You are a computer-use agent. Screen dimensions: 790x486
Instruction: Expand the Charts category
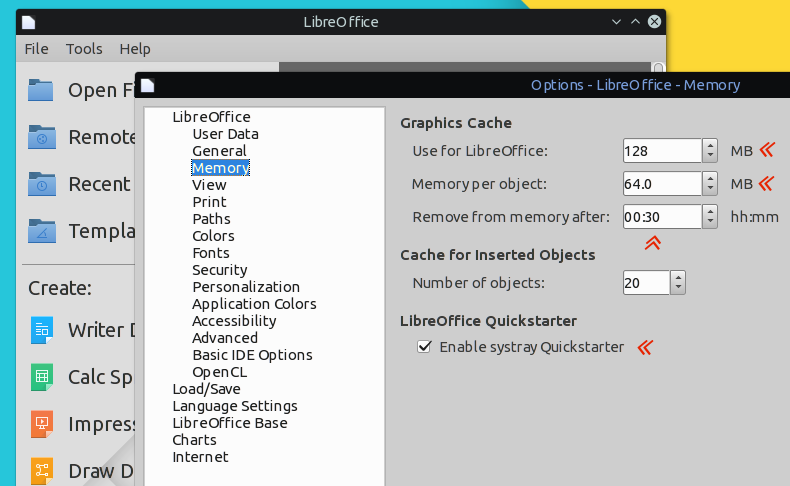pos(194,440)
